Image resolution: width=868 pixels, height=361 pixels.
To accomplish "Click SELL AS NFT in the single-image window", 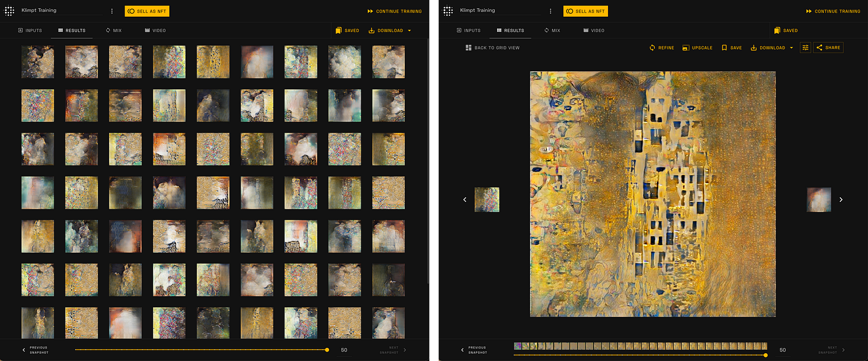I will coord(585,11).
